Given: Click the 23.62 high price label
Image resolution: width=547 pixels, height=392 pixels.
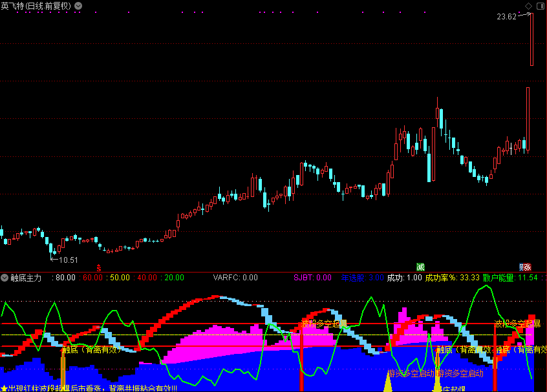Looking at the screenshot, I should (506, 17).
